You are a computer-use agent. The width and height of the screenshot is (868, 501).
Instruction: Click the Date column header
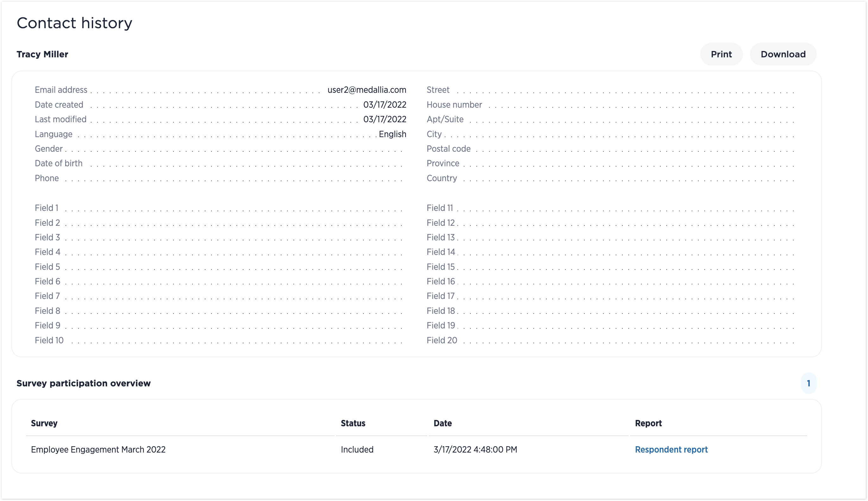443,423
